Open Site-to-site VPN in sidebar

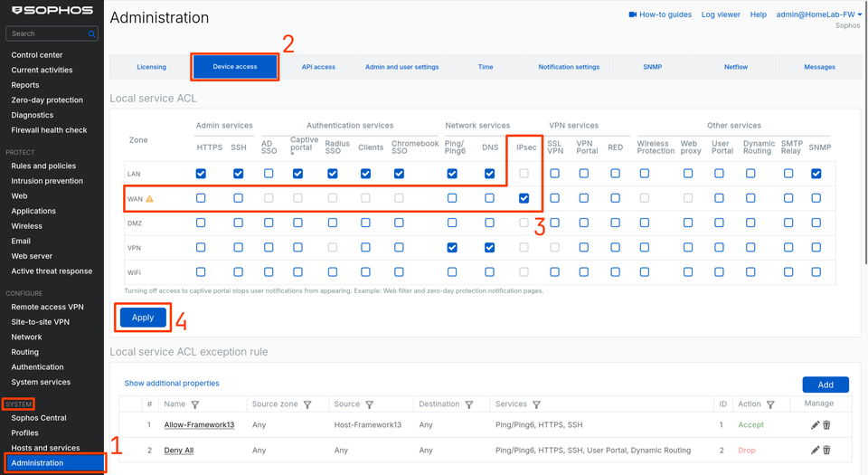click(x=41, y=322)
